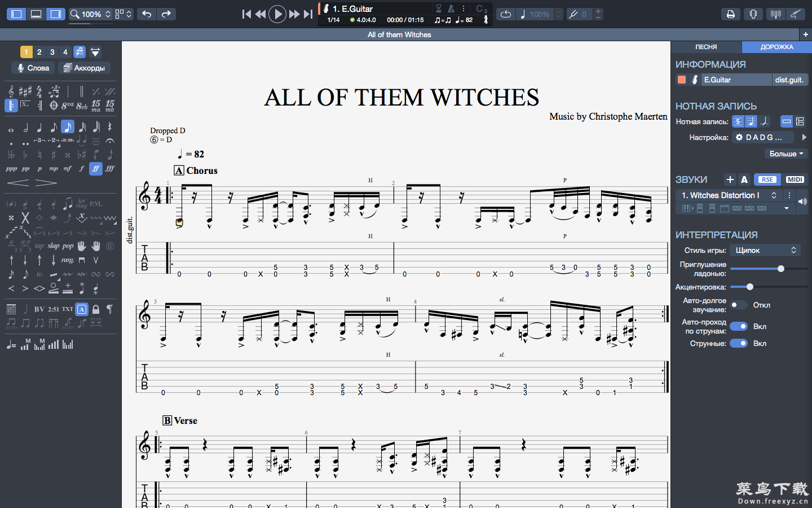Open the tempo automation icon

11,344
